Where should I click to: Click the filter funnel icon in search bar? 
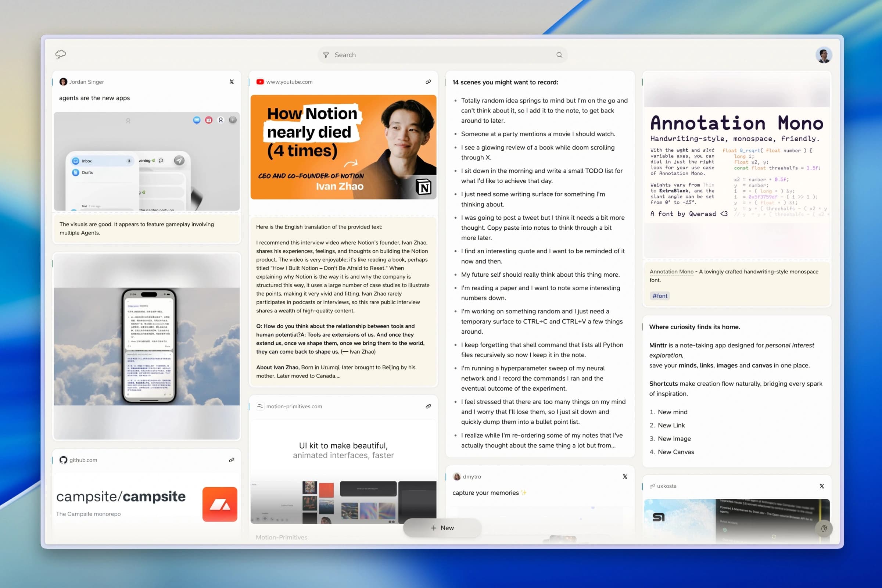tap(326, 55)
